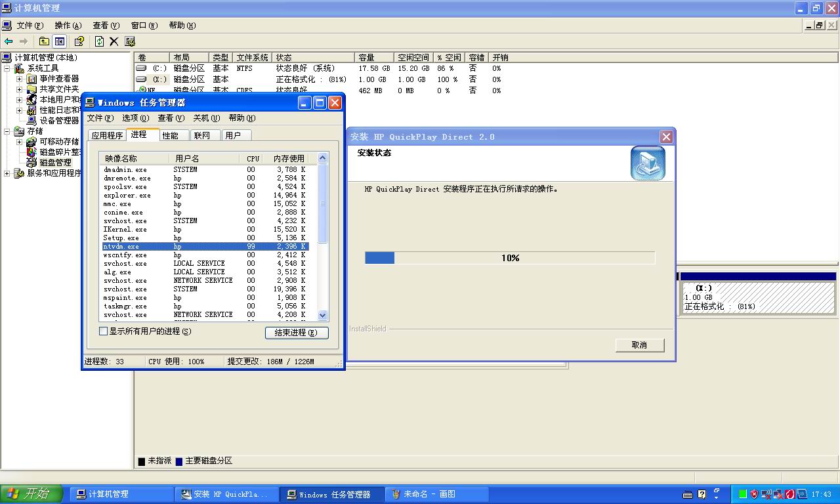This screenshot has width=840, height=504.
Task: Click the red antivirus tray icon
Action: click(789, 494)
